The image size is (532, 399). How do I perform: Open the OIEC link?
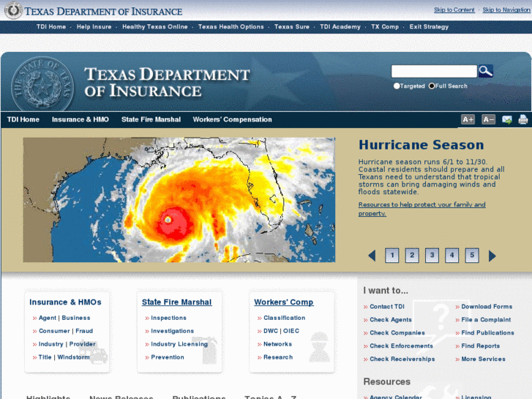pos(291,331)
